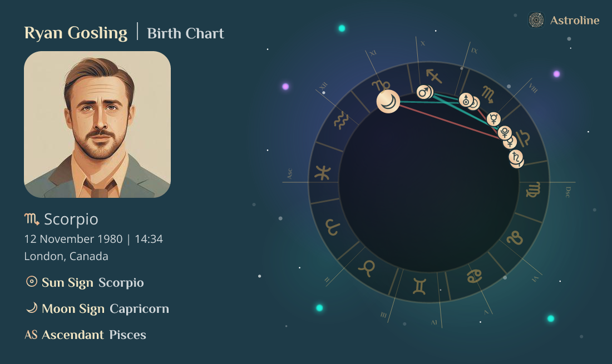This screenshot has width=612, height=364.
Task: Select the Cancer zodiac sign segment
Action: pyautogui.click(x=474, y=275)
